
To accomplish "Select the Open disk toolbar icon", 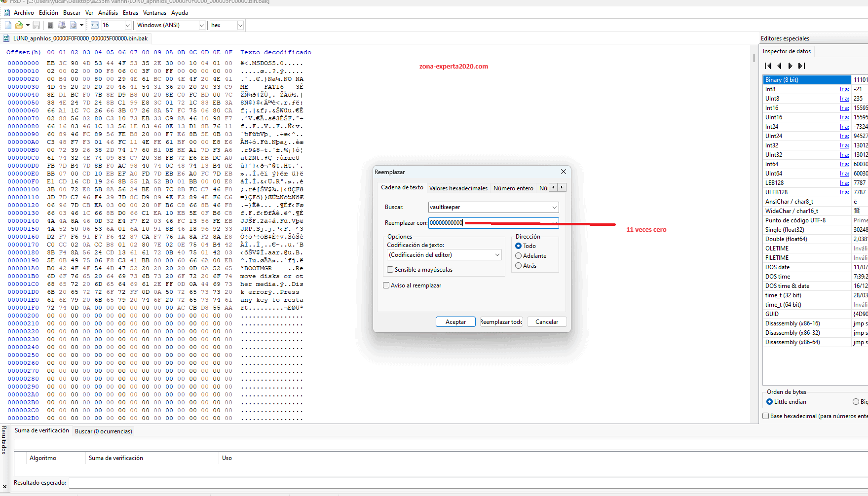I will coord(61,25).
